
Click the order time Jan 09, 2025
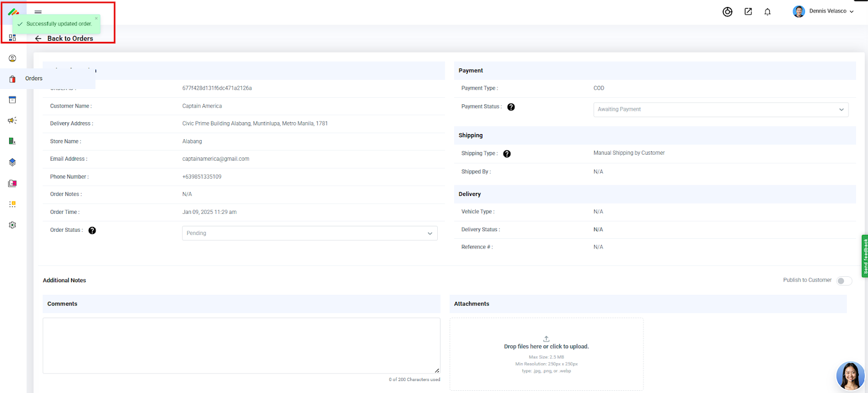[x=209, y=212]
